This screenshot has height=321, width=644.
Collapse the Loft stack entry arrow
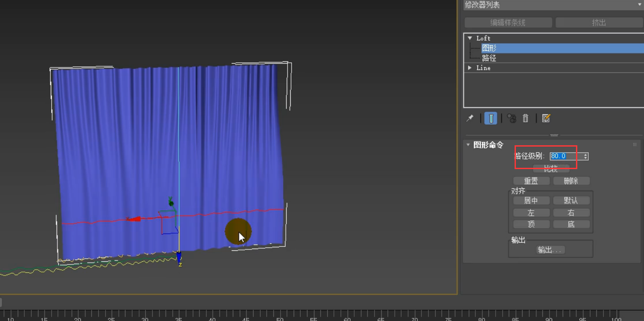tap(470, 38)
